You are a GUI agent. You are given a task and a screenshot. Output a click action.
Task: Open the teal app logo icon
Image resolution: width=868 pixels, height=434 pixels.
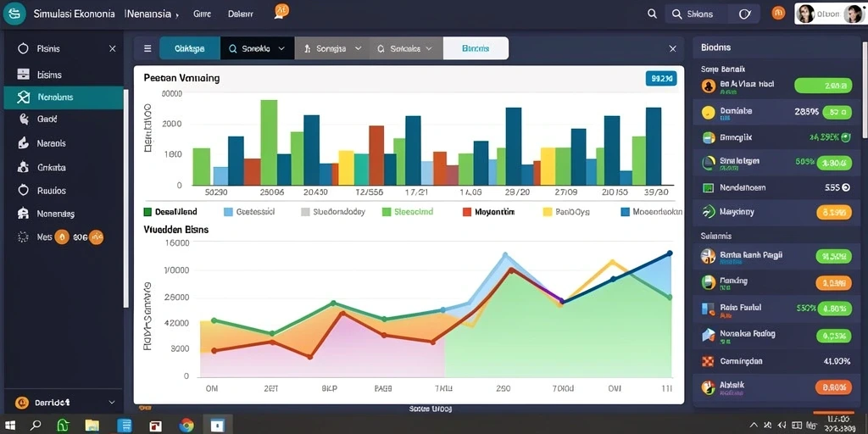point(14,14)
